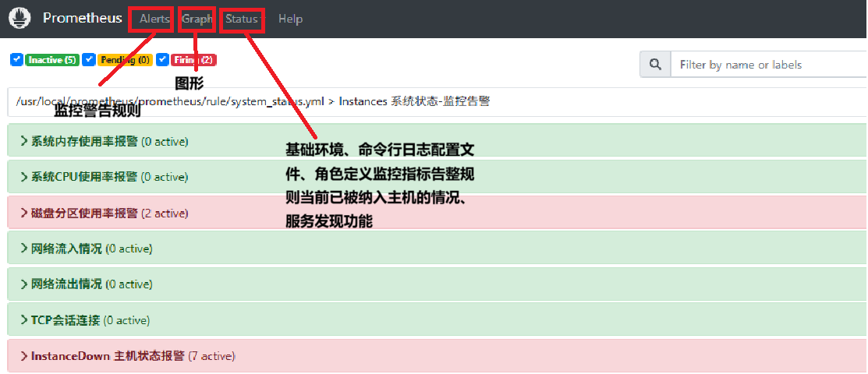Click the Instances 系统状态-监控告警 group name
The width and height of the screenshot is (868, 374).
(414, 102)
